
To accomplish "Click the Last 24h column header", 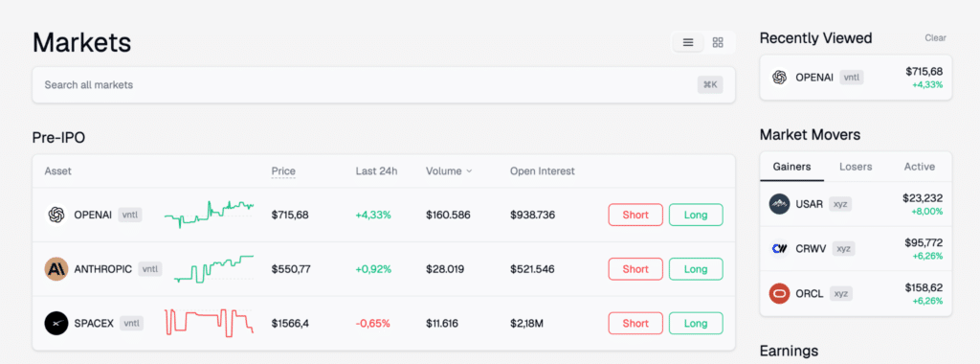I will (x=376, y=171).
